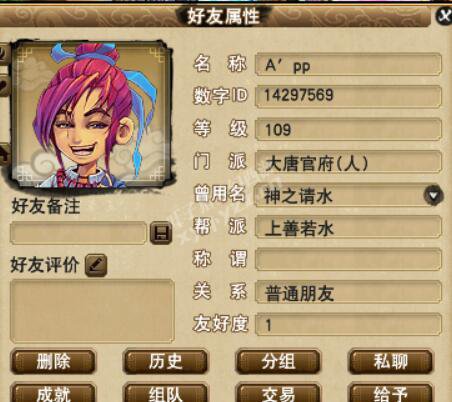Close the 好友属性 window
This screenshot has width=452, height=402.
[445, 15]
